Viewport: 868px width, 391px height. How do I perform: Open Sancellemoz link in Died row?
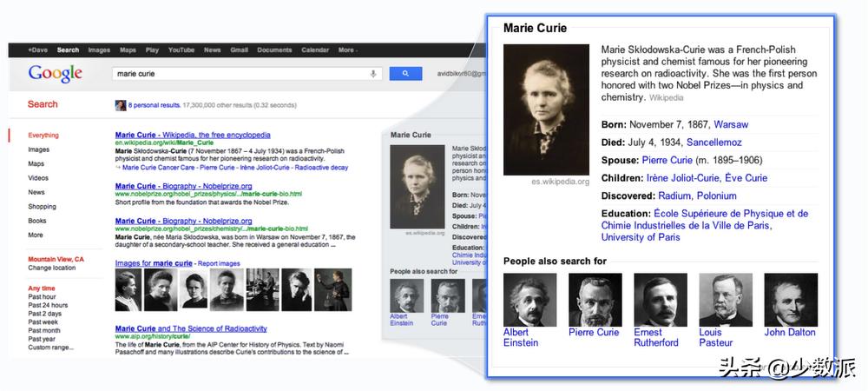(714, 142)
